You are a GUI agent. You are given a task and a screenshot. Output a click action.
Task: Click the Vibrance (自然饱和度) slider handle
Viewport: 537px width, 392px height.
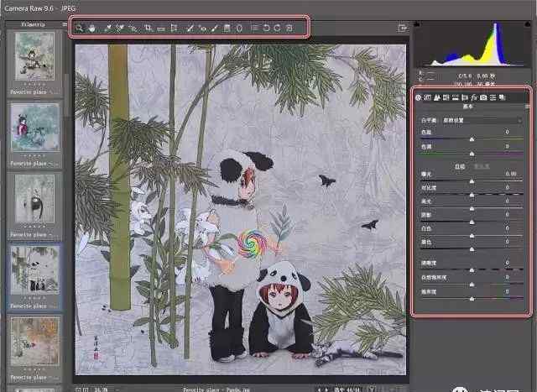pos(472,285)
